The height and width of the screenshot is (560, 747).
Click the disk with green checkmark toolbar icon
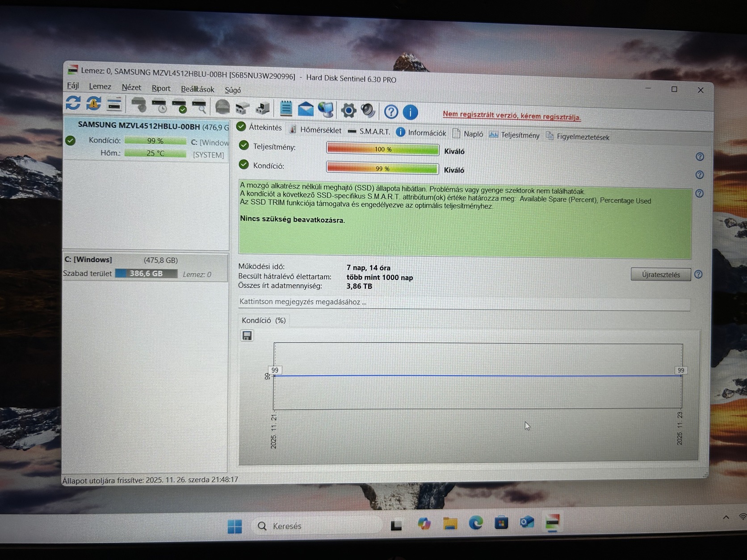click(x=179, y=106)
